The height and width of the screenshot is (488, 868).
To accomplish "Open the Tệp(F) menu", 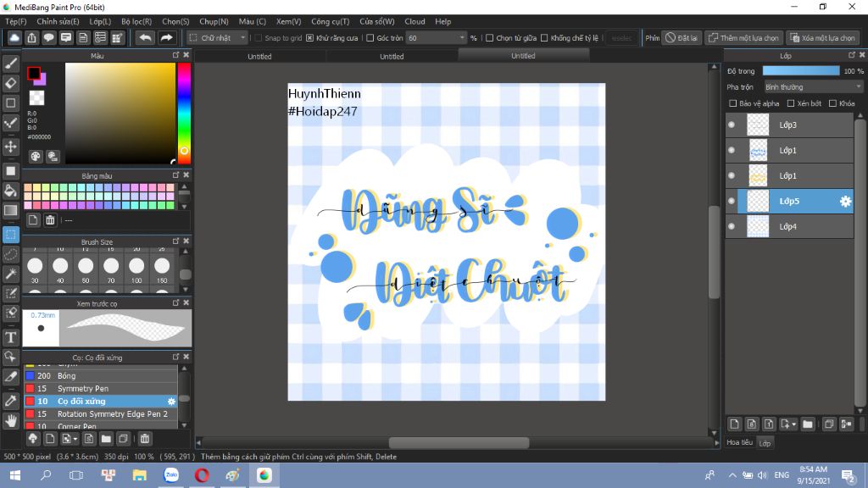I will click(x=15, y=21).
